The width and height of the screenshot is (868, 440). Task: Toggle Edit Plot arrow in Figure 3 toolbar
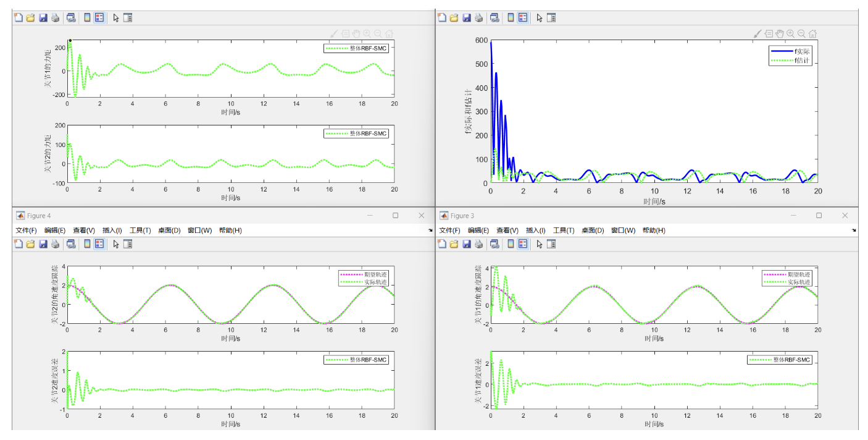pos(540,244)
